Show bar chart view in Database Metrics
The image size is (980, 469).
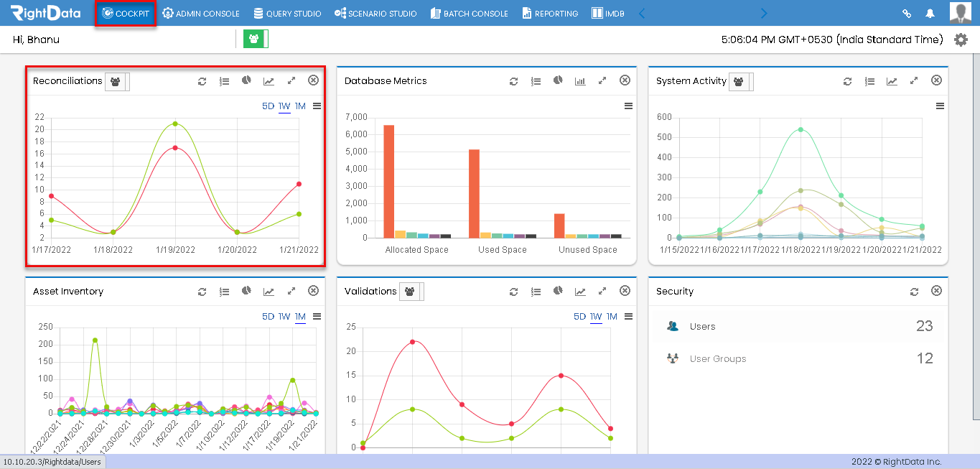pyautogui.click(x=580, y=81)
